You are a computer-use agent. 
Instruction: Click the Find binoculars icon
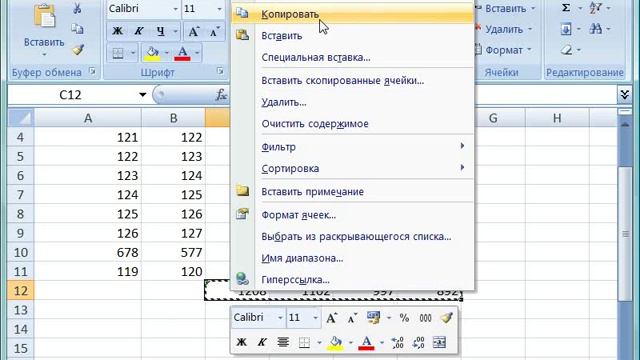[x=596, y=29]
